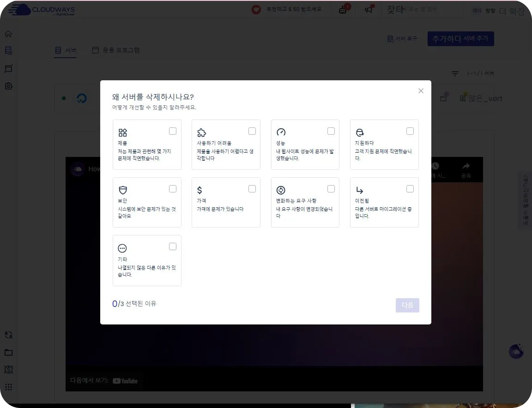Select the 이전됨 migration reason checkbox
Viewport: 532px width, 408px height.
410,189
